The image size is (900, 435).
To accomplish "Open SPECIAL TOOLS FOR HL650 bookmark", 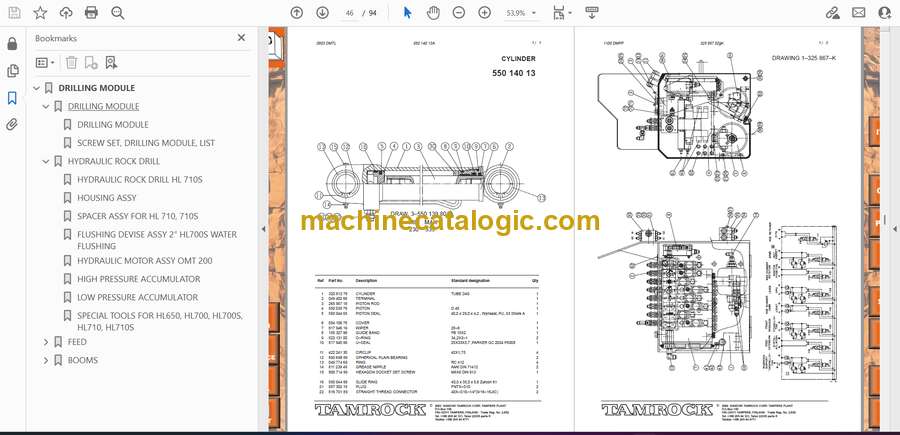I will [160, 321].
